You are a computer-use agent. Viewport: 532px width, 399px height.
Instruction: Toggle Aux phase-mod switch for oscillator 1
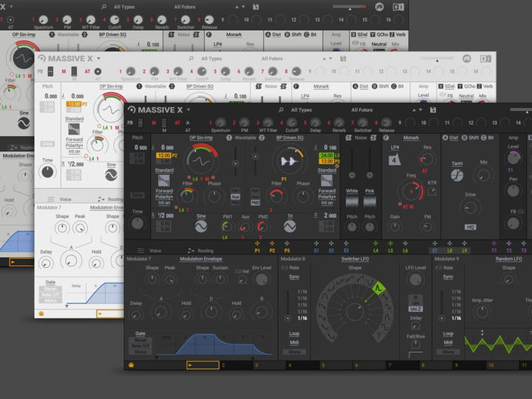coord(235,196)
